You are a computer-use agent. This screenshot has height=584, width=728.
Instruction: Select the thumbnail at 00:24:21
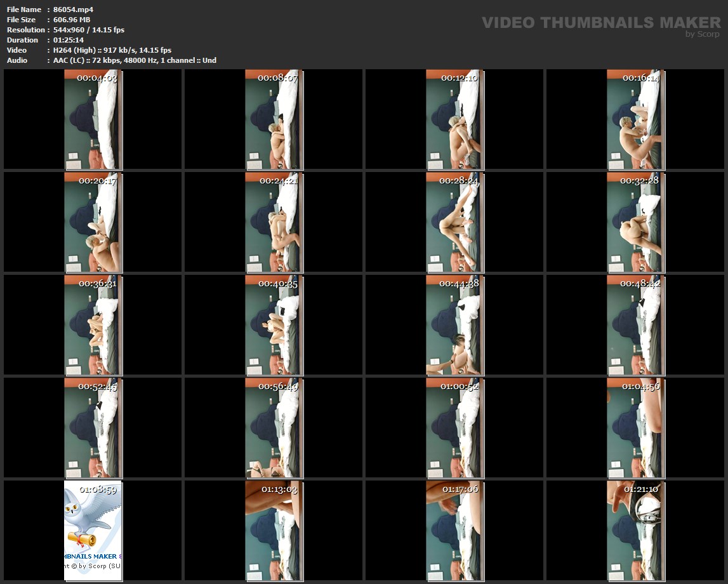click(274, 222)
